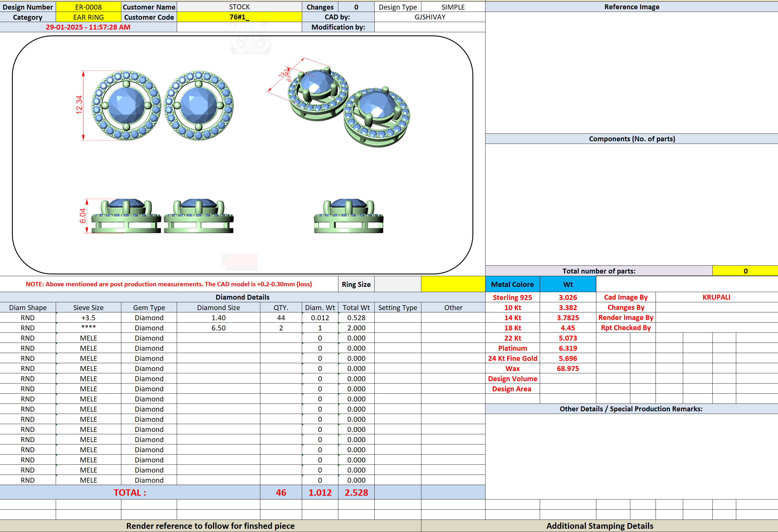Select the 14 Kt weight value 3.7825
778x532 pixels.
click(x=568, y=318)
